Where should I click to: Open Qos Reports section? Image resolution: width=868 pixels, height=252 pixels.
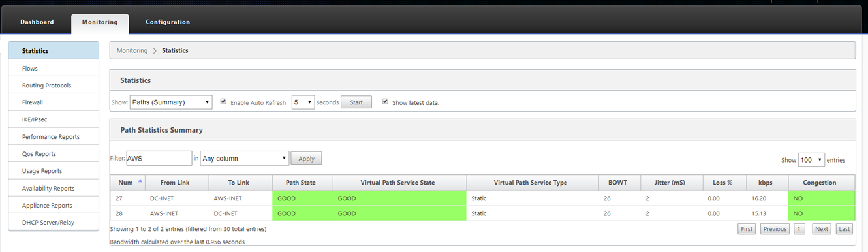pos(54,154)
